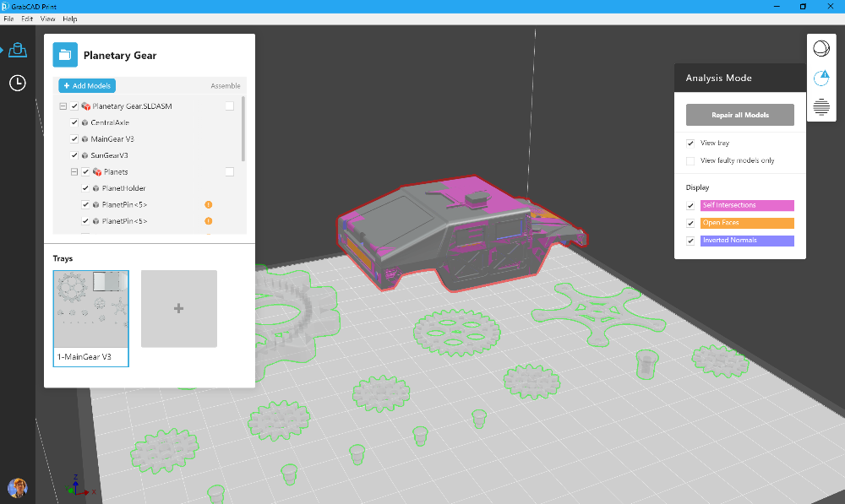Collapse the Planets tree node

74,171
